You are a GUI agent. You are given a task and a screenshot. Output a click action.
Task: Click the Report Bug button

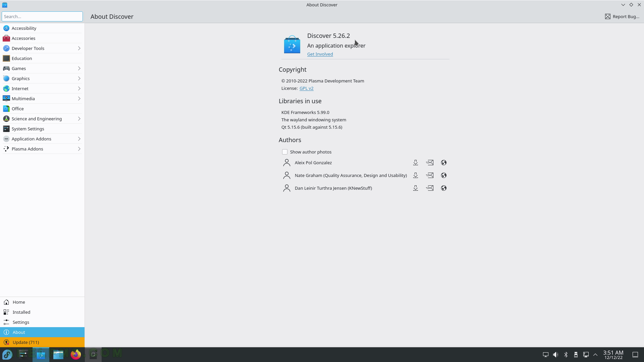point(622,16)
